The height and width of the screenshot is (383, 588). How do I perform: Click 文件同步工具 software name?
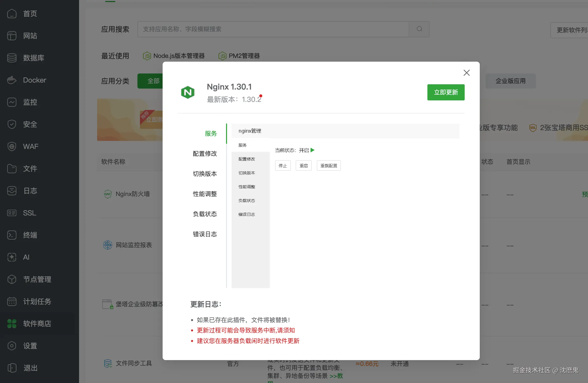point(134,363)
